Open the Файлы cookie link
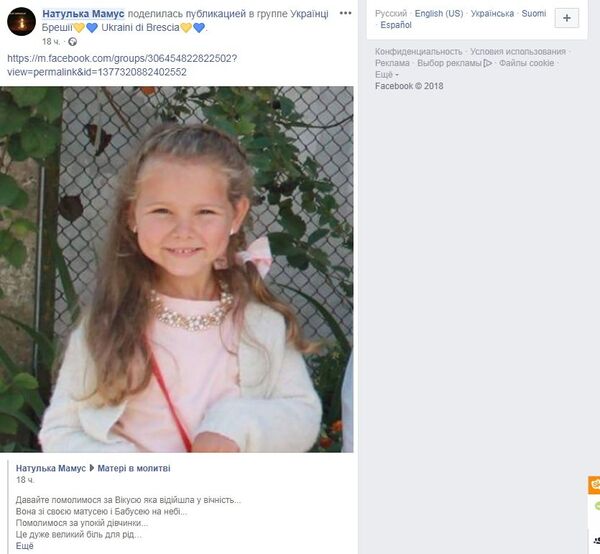 (527, 63)
